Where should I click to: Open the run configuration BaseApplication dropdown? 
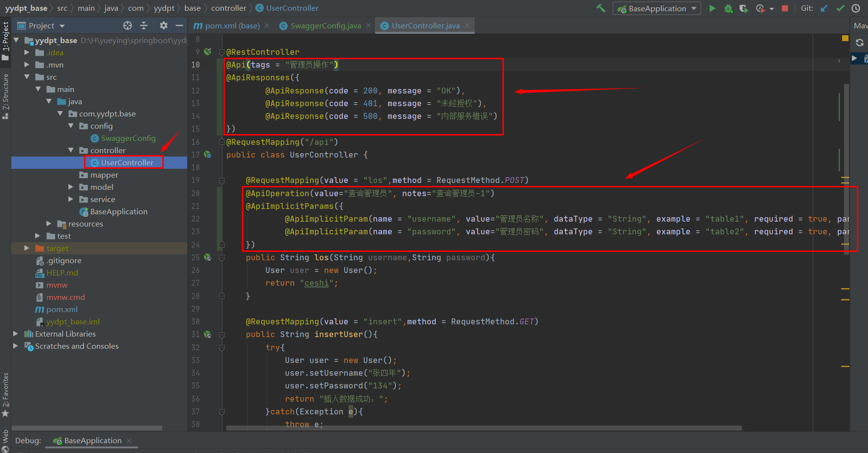click(657, 8)
